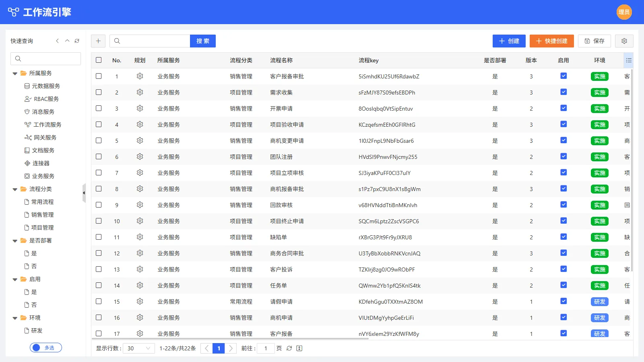Click the 研发 tag on 请假申请 row
Image resolution: width=644 pixels, height=362 pixels.
[600, 302]
